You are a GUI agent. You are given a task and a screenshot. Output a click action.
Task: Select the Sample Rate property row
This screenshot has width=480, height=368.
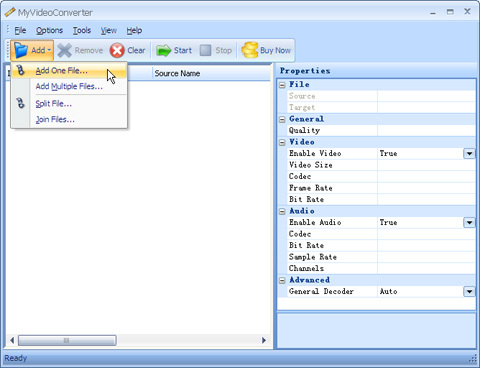point(381,257)
